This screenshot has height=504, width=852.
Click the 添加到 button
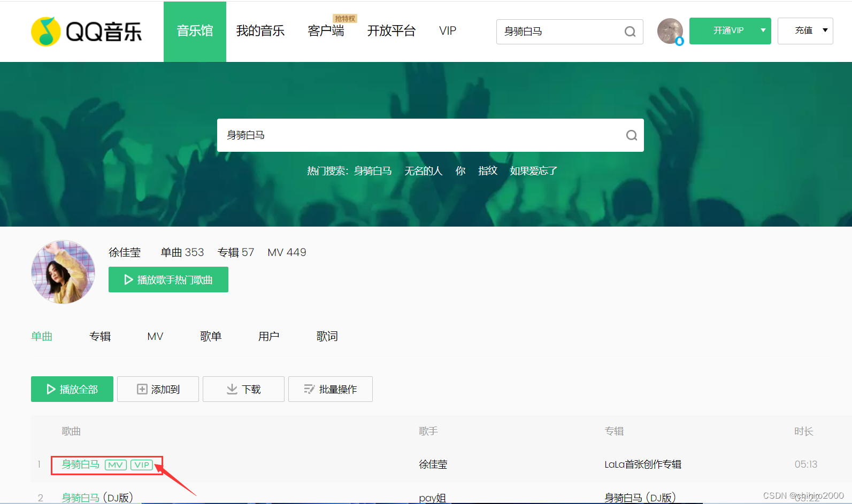(x=158, y=389)
